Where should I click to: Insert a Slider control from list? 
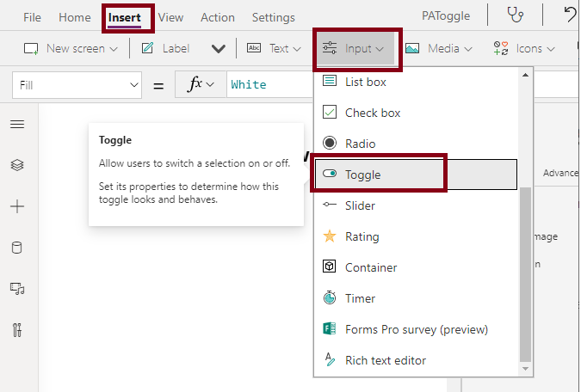coord(360,205)
